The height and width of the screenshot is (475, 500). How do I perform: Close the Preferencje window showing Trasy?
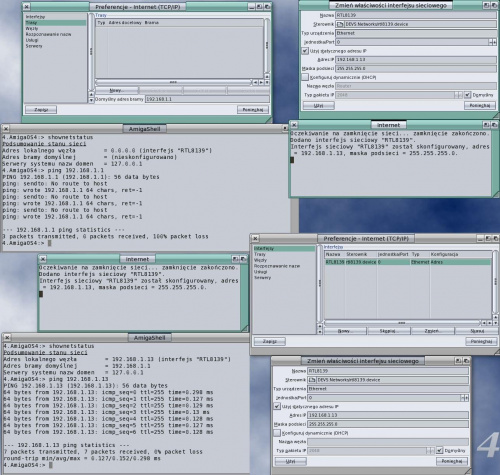[27, 6]
